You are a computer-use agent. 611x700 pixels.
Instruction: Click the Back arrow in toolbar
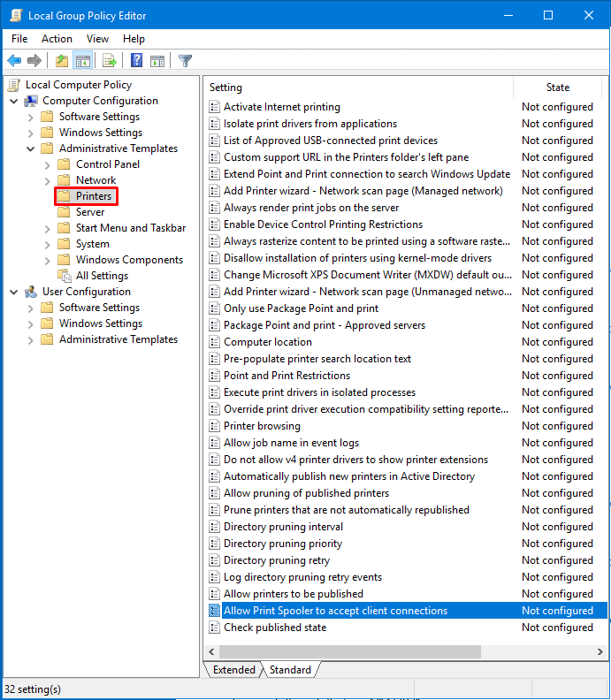(x=14, y=61)
